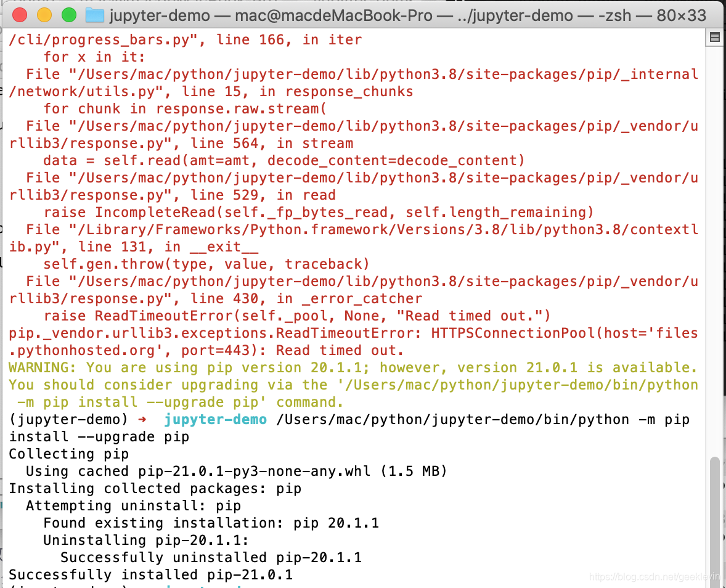Click 'raise ReadTimeoutError(self._pool, None' line
The height and width of the screenshot is (588, 726).
[297, 316]
